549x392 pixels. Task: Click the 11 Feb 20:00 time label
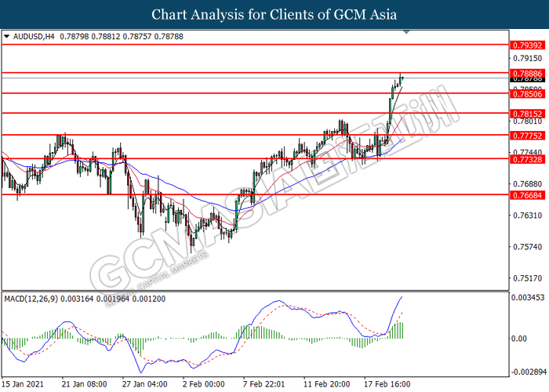click(x=327, y=384)
